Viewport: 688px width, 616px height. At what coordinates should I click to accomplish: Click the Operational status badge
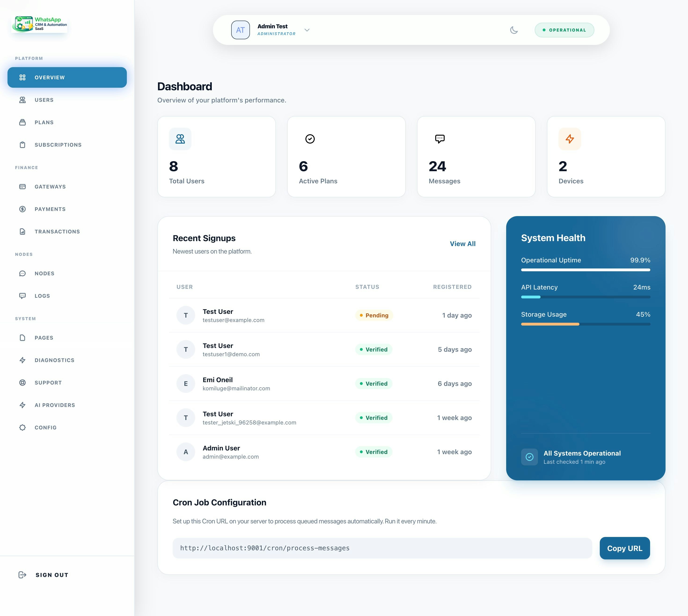pos(564,30)
